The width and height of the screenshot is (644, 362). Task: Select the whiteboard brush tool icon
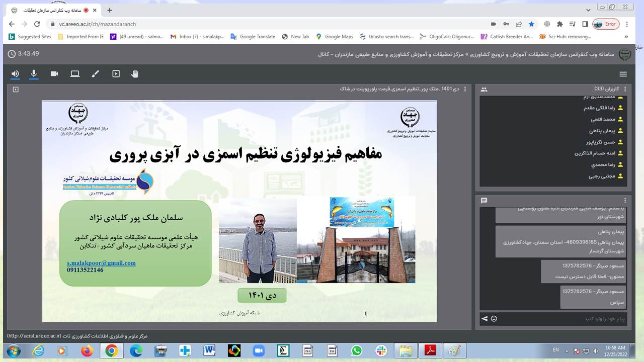click(95, 74)
